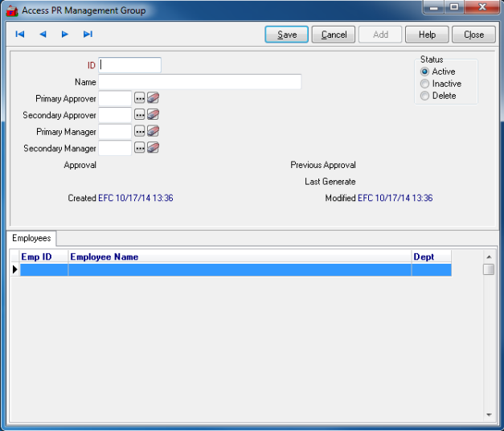
Task: Switch to the Employees tab
Action: point(31,238)
